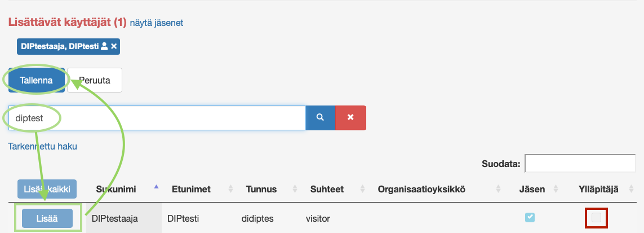This screenshot has width=644, height=233.
Task: Click the Peruuta button
Action: 95,81
